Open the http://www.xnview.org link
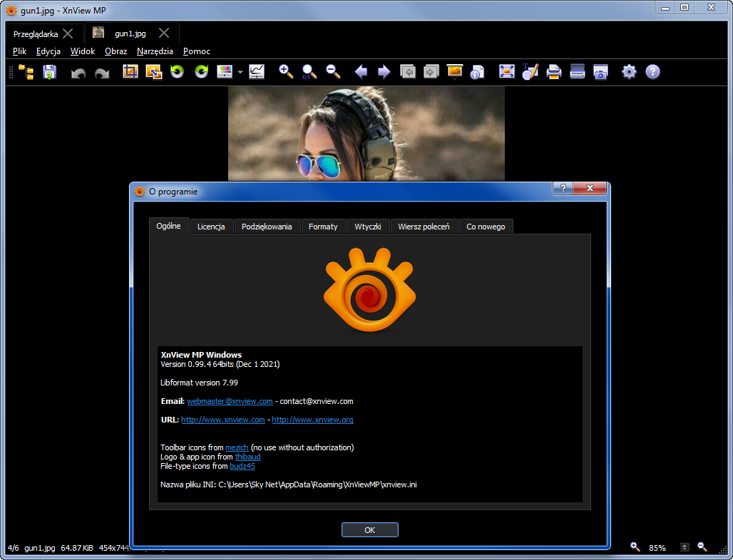This screenshot has height=560, width=733. click(x=313, y=420)
